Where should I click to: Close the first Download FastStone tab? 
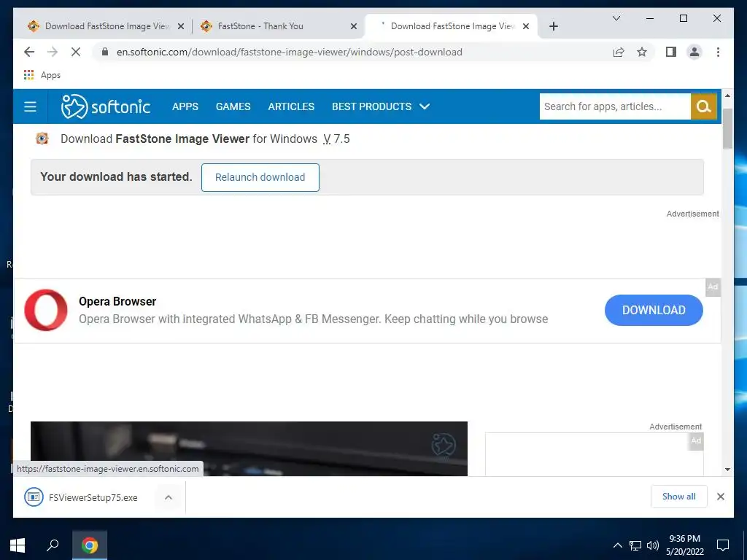181,26
